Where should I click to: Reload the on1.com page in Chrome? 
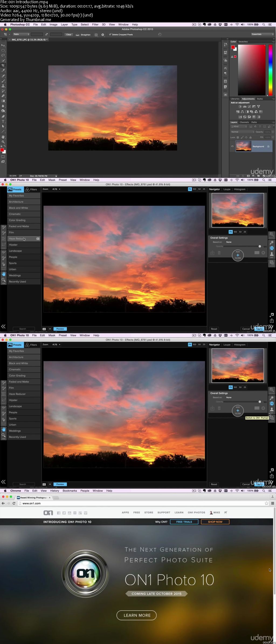pos(14,503)
